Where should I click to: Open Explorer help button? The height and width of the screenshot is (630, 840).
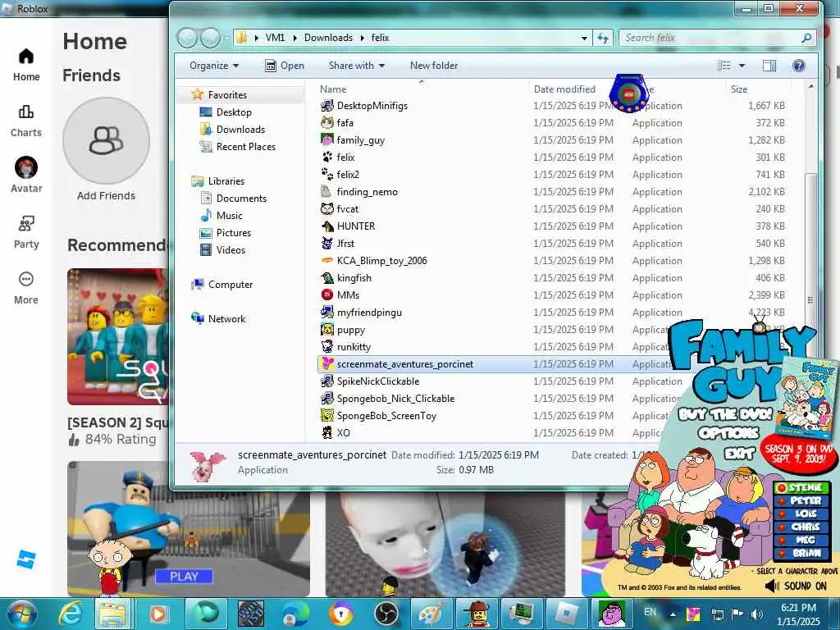pyautogui.click(x=798, y=66)
